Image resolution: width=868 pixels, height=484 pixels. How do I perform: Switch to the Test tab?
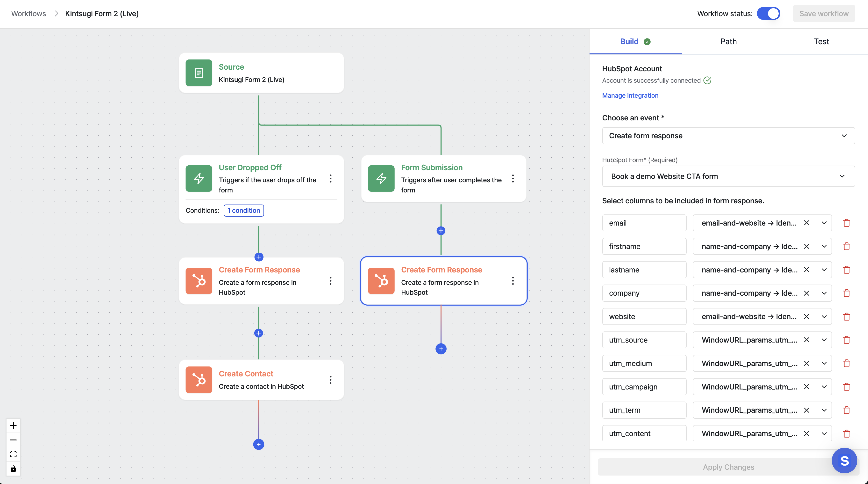click(821, 42)
